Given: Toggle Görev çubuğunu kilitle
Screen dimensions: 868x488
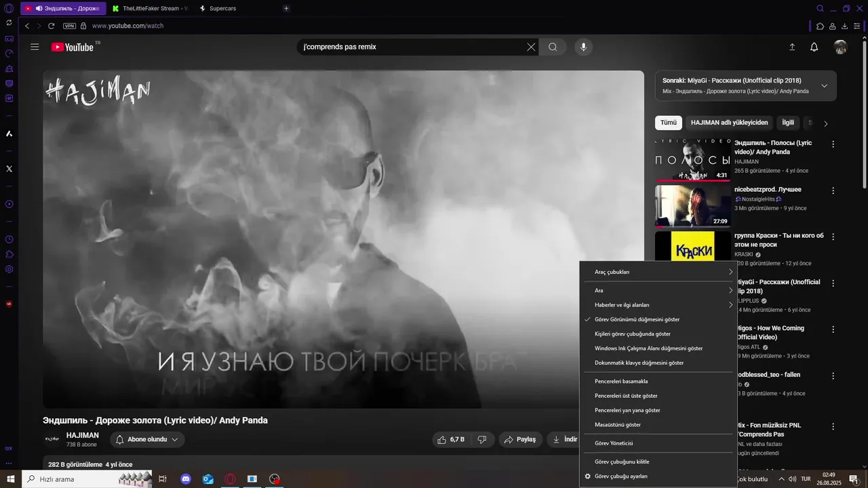Looking at the screenshot, I should pyautogui.click(x=658, y=462).
